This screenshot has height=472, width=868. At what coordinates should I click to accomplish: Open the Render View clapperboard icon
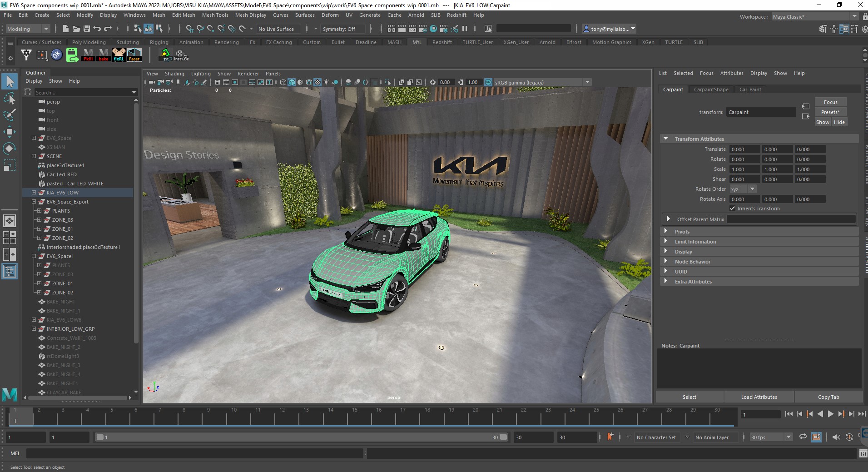point(392,29)
